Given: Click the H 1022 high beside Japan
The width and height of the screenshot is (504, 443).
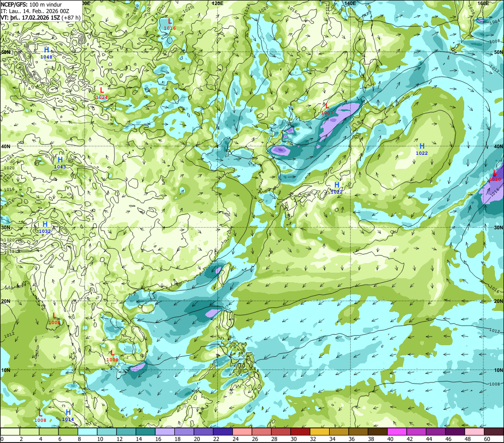Looking at the screenshot, I should click(337, 188).
